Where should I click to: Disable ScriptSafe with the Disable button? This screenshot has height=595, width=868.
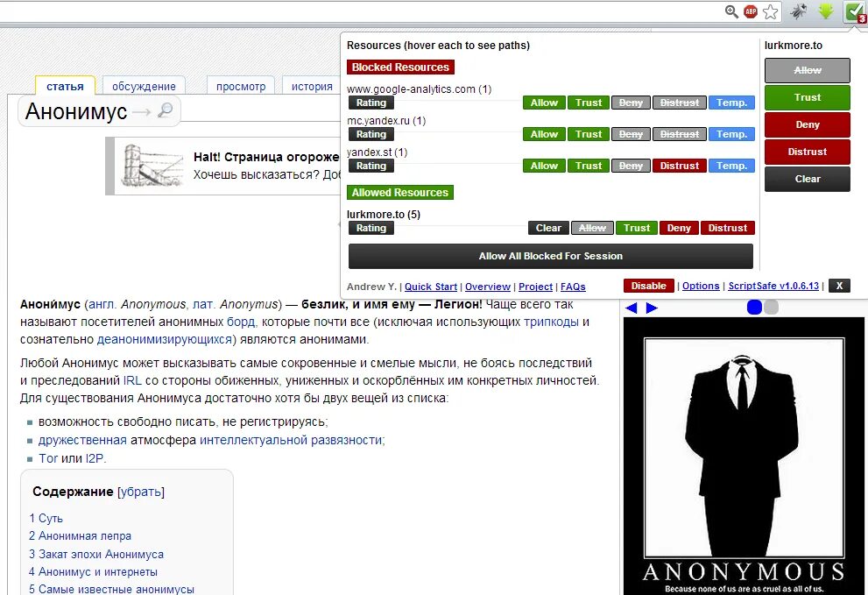tap(648, 286)
